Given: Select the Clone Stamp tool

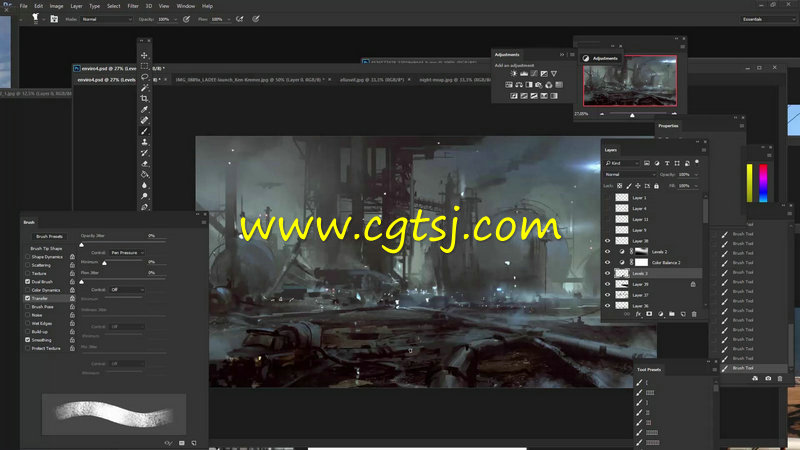Looking at the screenshot, I should 144,142.
